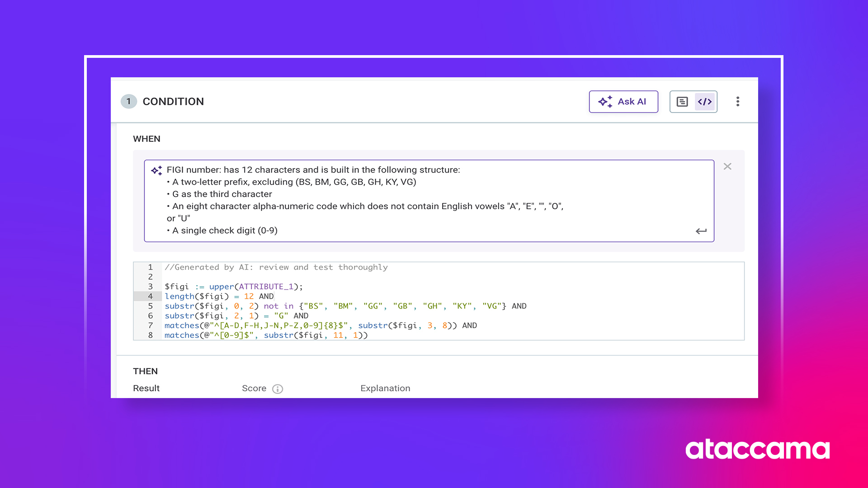The height and width of the screenshot is (488, 868).
Task: Click the length($figi) = 12 code line
Action: 219,296
